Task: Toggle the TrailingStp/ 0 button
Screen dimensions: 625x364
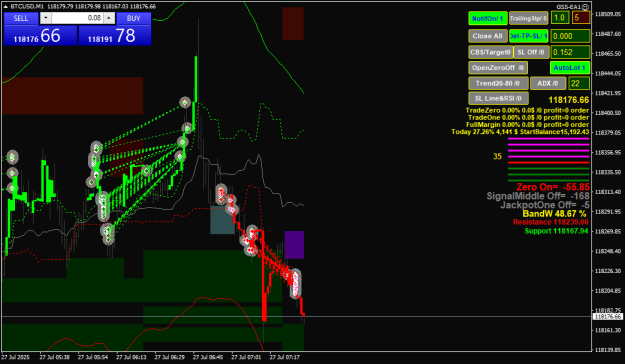Action: coord(529,18)
